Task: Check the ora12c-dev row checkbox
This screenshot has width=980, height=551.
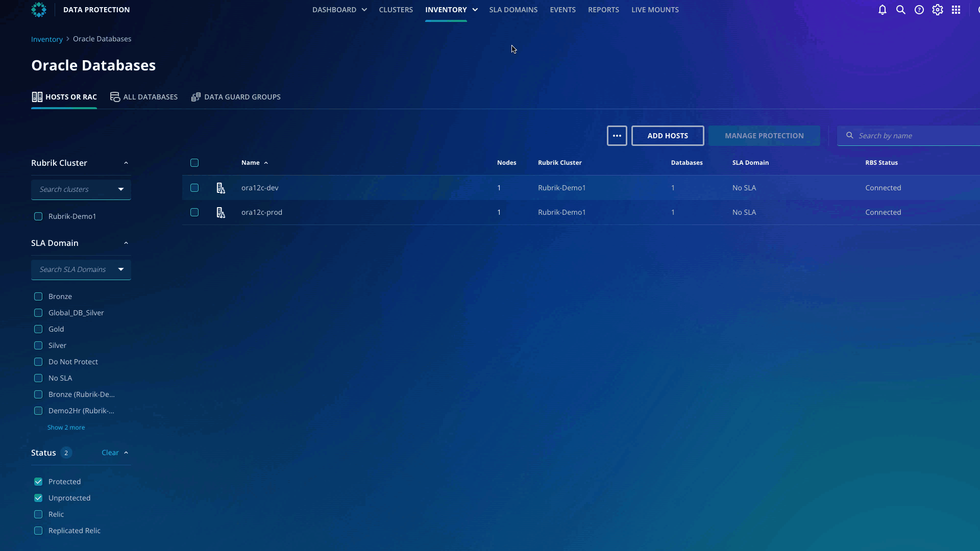Action: point(194,188)
